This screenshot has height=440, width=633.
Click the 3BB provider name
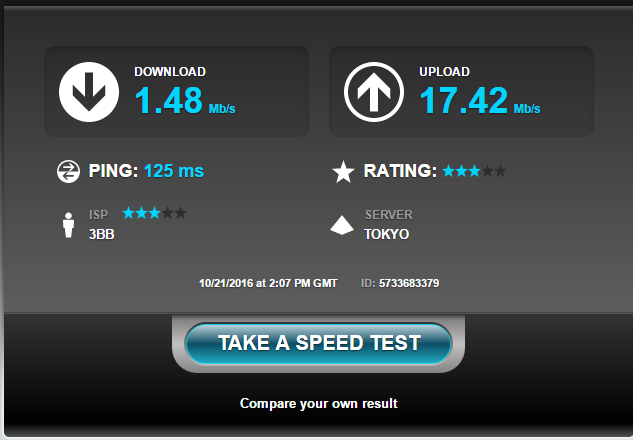tap(102, 234)
